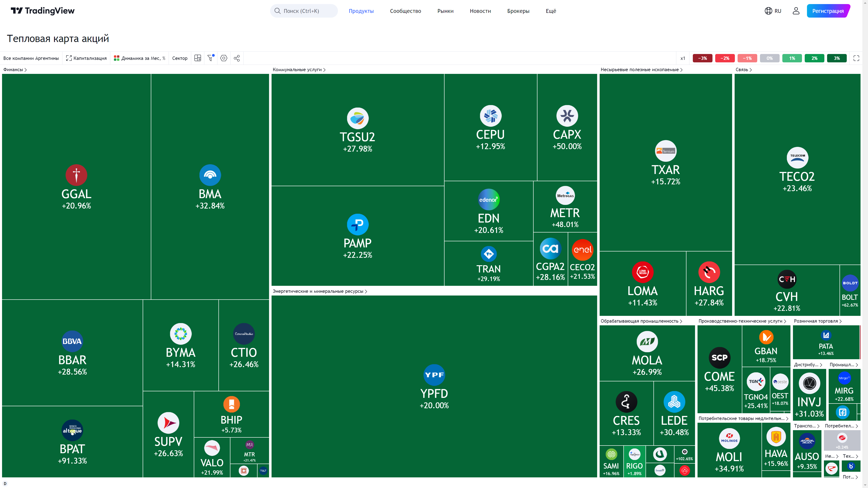Click the Loma Negra logo on LOMA tile

[643, 272]
